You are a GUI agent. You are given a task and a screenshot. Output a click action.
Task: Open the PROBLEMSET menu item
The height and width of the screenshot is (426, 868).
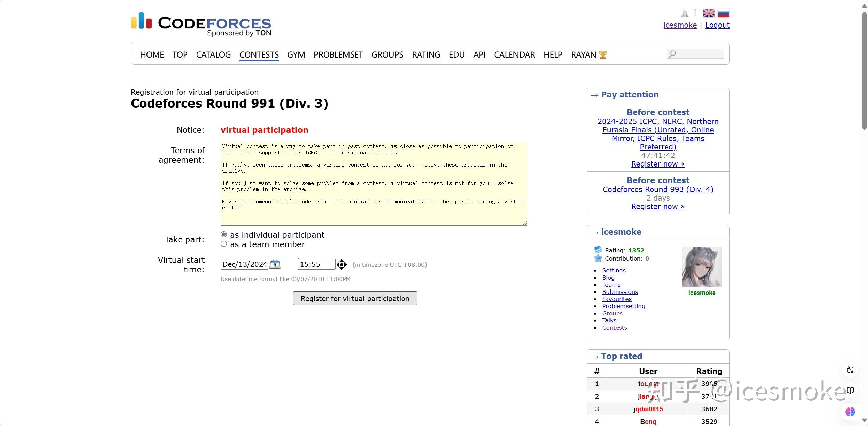338,55
